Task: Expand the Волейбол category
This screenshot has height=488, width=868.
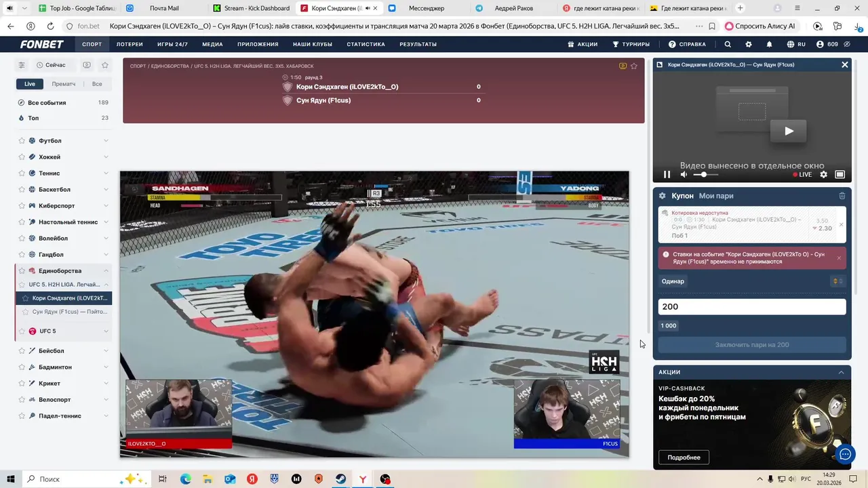Action: point(106,239)
